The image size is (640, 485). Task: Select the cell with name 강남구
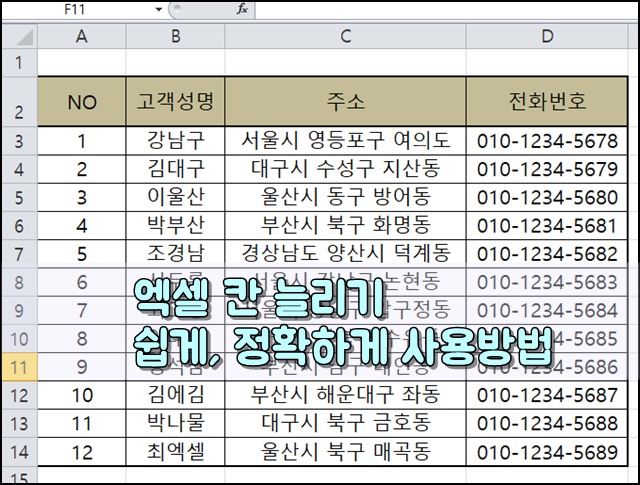(176, 141)
